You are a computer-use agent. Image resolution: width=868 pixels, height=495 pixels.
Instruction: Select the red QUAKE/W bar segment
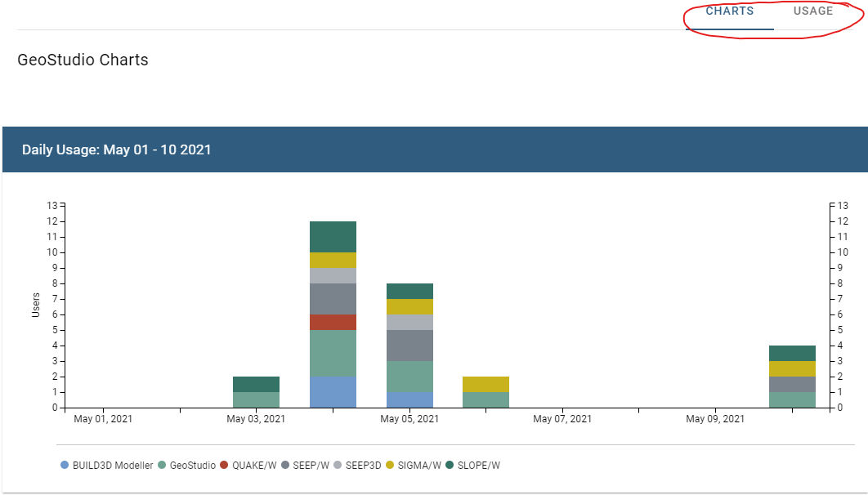(333, 323)
